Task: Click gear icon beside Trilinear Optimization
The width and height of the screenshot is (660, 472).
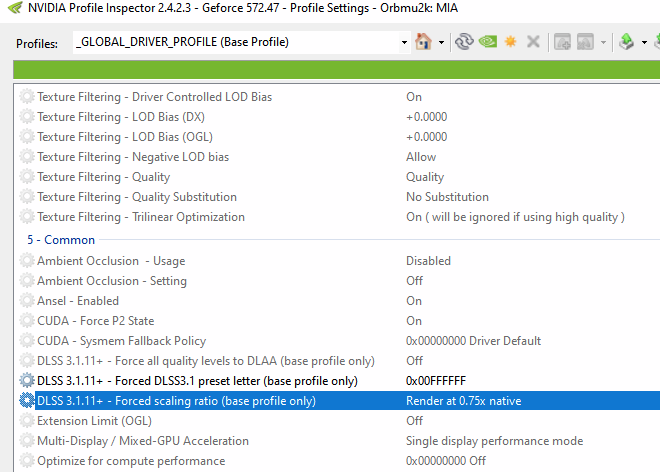Action: 27,217
